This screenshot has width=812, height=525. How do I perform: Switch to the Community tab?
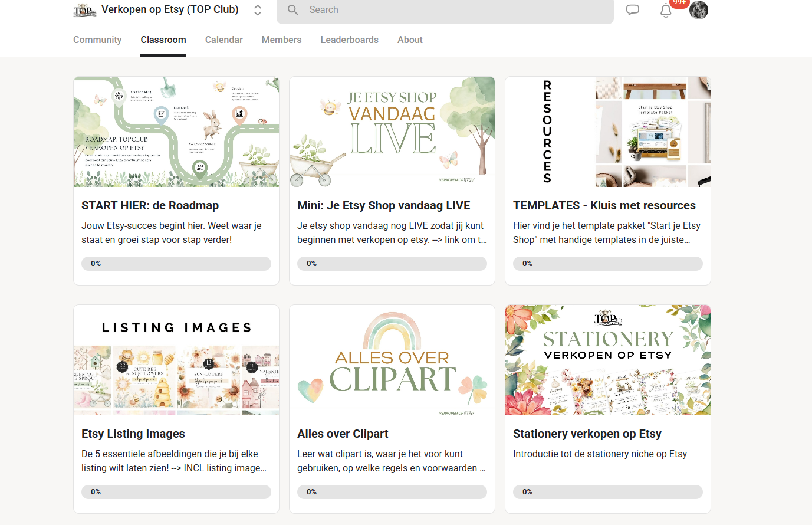pyautogui.click(x=97, y=40)
